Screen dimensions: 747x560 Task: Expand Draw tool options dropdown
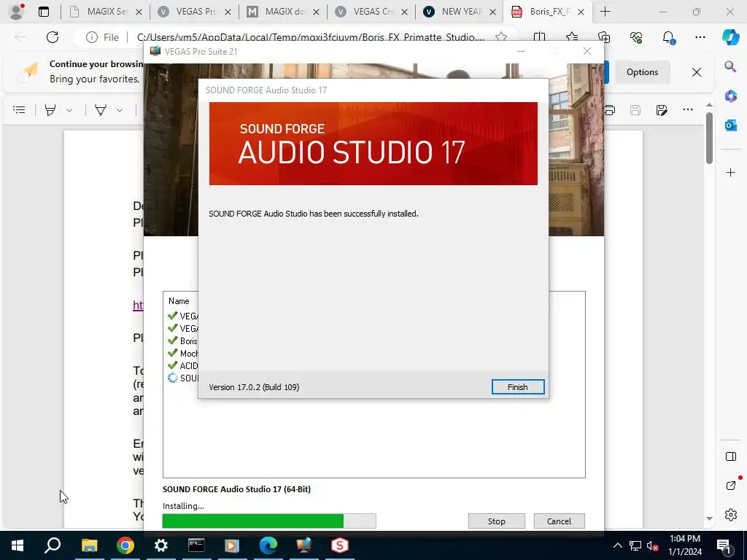(x=120, y=111)
